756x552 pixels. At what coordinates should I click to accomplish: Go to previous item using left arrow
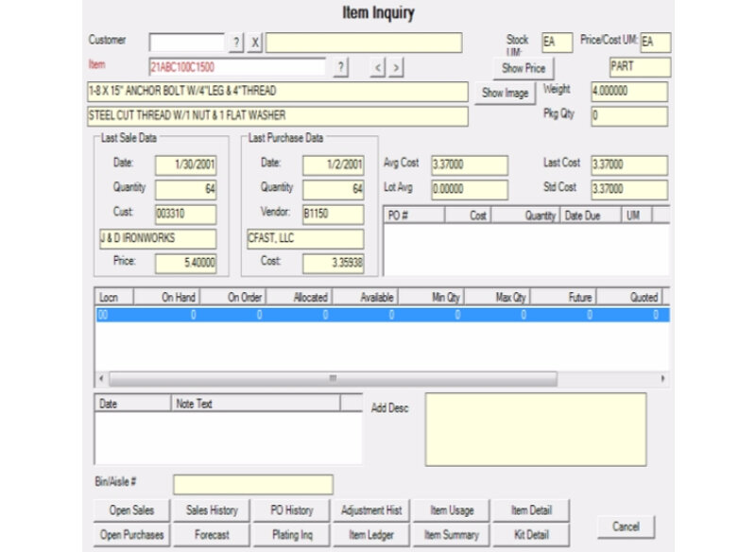tap(377, 67)
